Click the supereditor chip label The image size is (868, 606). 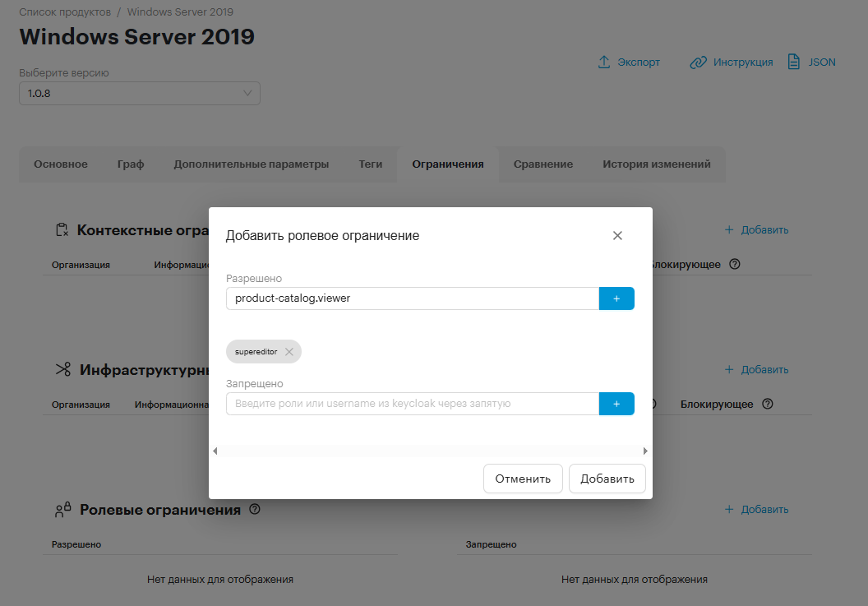pos(256,352)
